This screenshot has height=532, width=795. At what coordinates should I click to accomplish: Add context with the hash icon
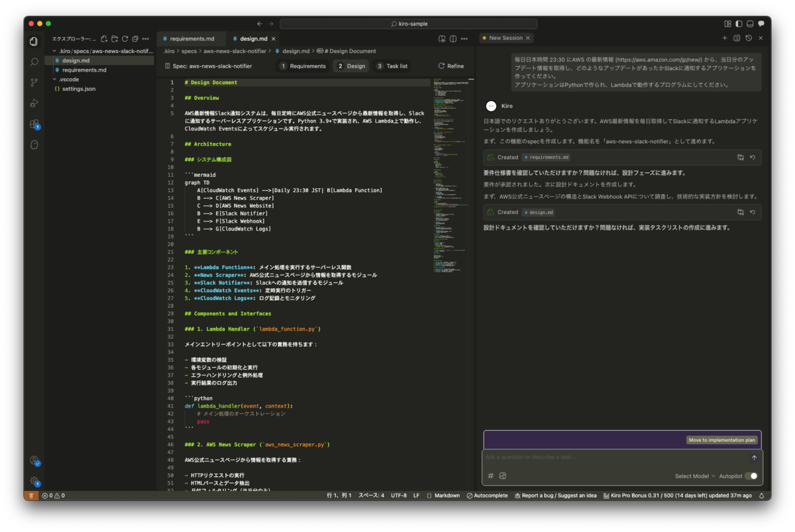(491, 476)
